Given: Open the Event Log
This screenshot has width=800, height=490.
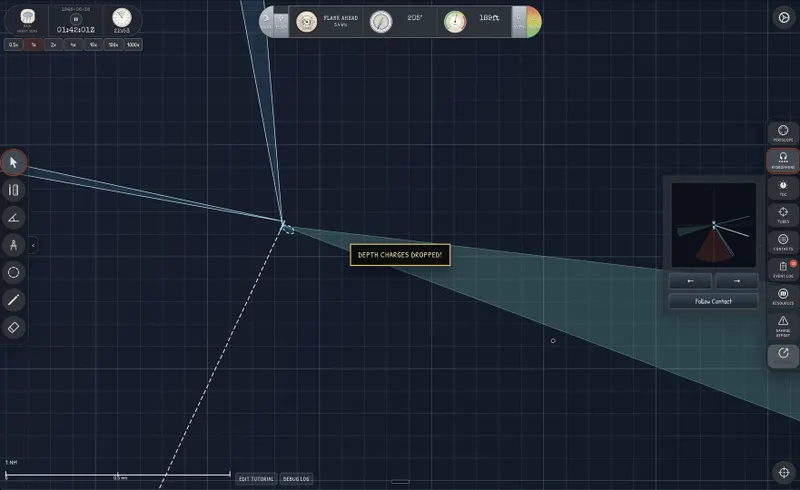Looking at the screenshot, I should click(783, 270).
